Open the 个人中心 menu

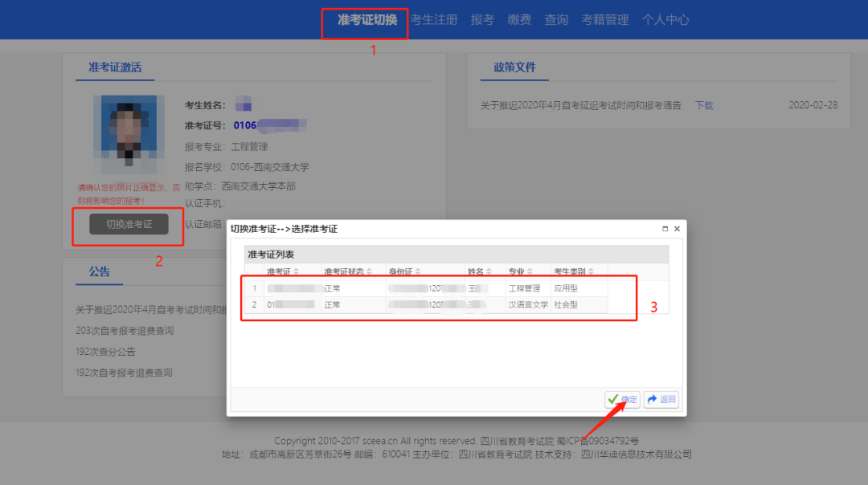665,19
